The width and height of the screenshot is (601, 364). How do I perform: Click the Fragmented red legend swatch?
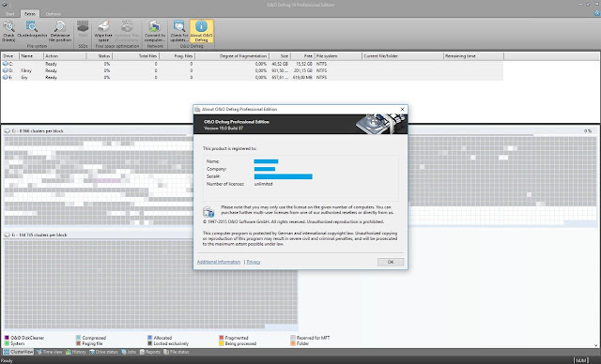pyautogui.click(x=222, y=338)
